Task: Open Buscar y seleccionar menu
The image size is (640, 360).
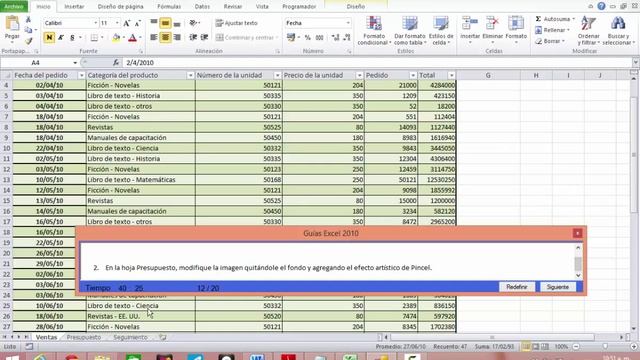Action: [x=618, y=31]
